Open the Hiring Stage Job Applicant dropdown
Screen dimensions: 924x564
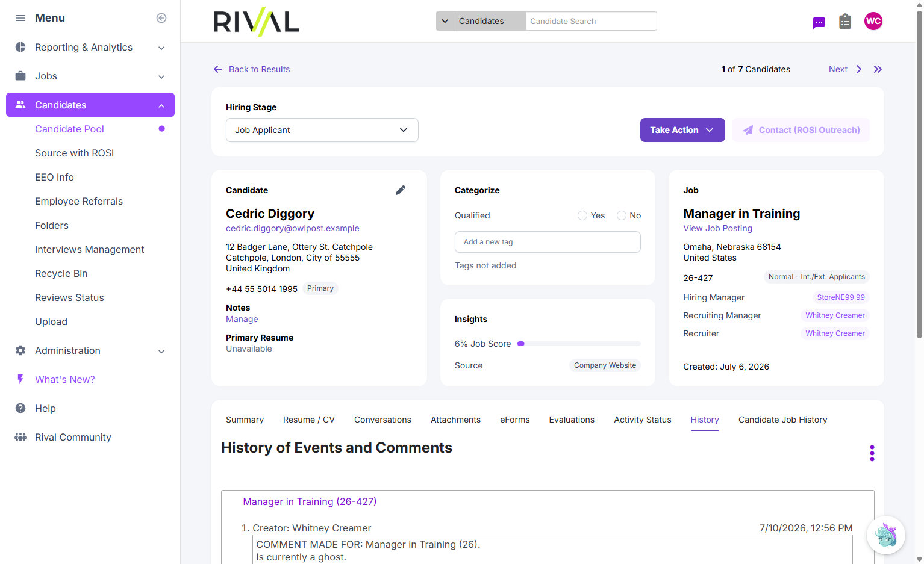[x=322, y=130]
